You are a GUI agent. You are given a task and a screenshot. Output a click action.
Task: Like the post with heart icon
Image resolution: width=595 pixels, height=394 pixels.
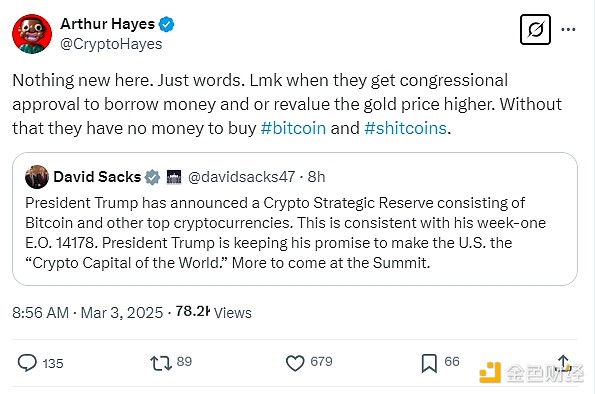(295, 363)
